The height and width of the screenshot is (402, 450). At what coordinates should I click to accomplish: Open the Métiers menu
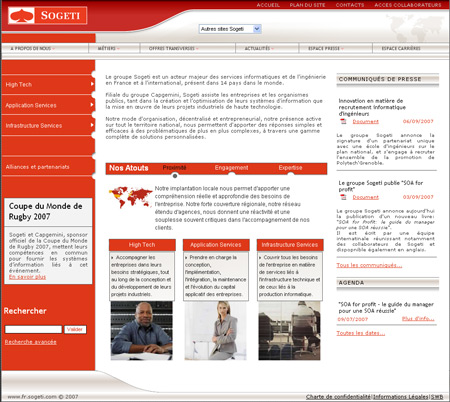coord(108,48)
